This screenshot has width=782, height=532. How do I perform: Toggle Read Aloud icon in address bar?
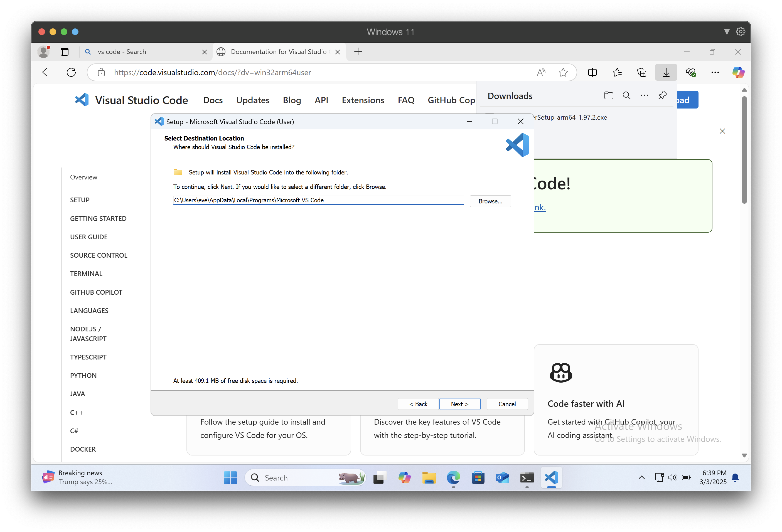coord(541,72)
